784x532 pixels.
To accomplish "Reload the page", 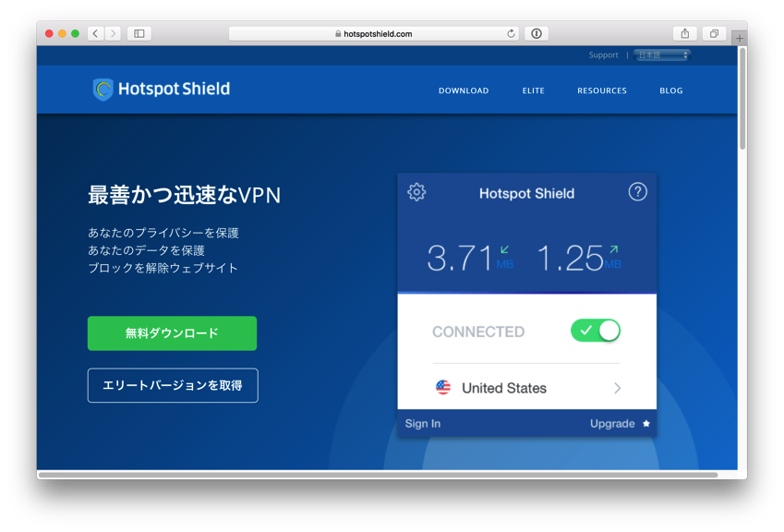I will [x=511, y=33].
